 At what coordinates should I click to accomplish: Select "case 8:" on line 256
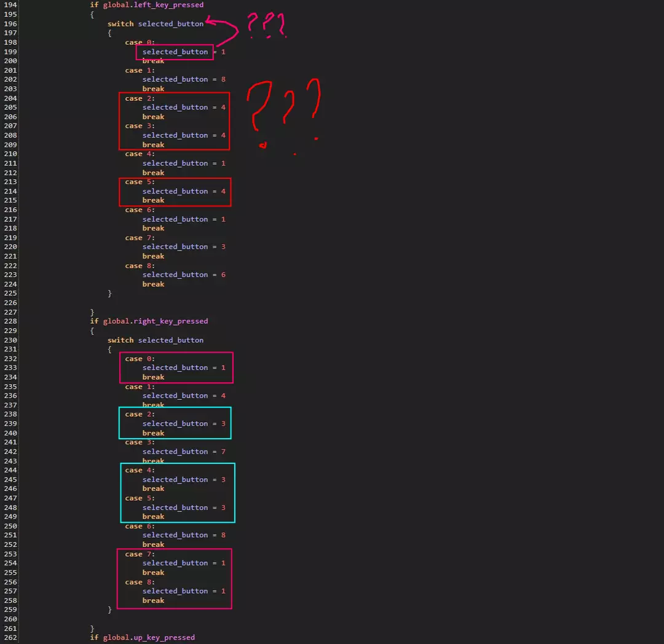pos(140,582)
